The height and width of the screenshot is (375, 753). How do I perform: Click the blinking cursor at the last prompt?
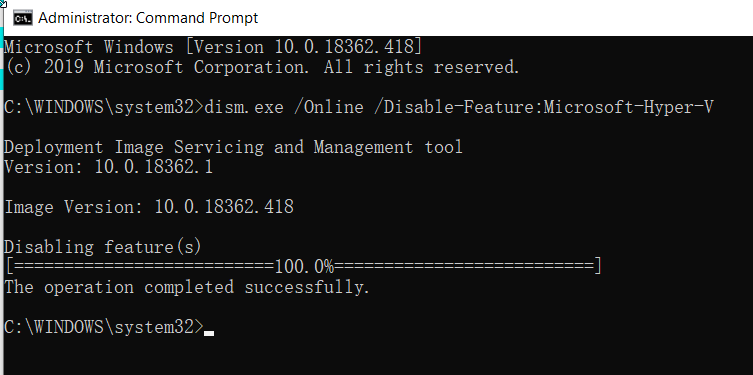tap(209, 332)
